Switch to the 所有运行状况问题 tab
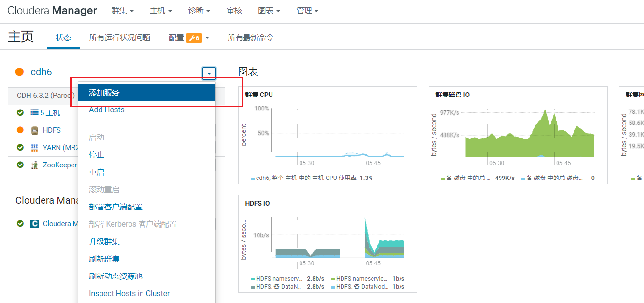 tap(120, 38)
